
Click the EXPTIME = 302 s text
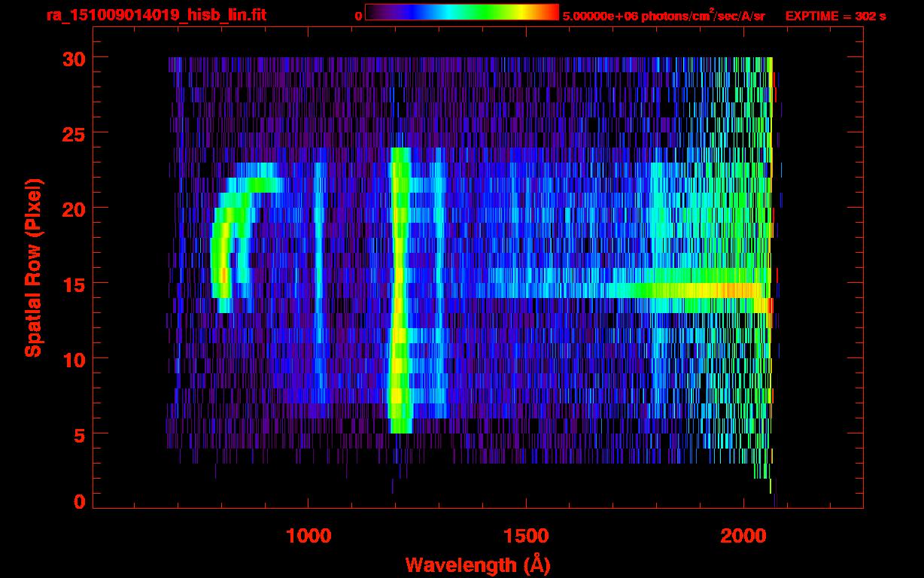(835, 16)
